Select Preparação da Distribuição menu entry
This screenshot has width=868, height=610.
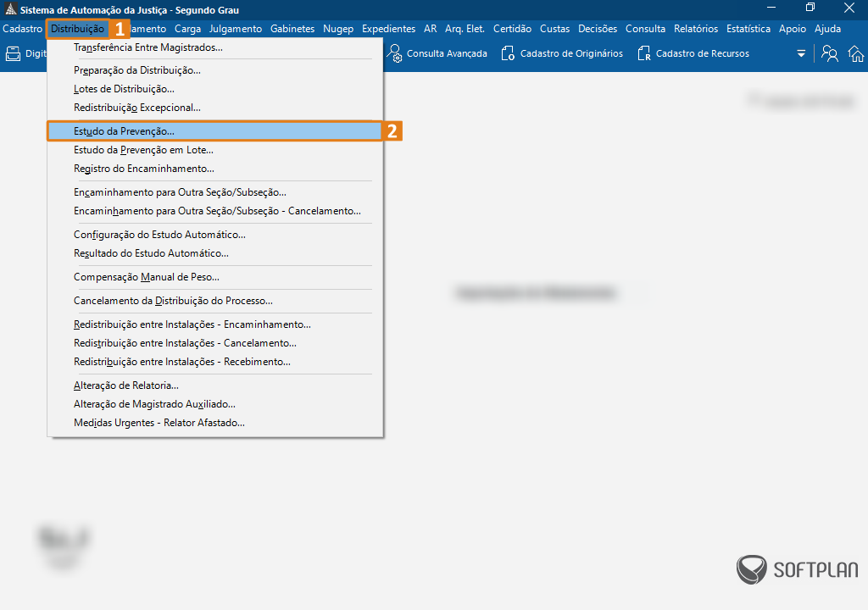coord(214,70)
